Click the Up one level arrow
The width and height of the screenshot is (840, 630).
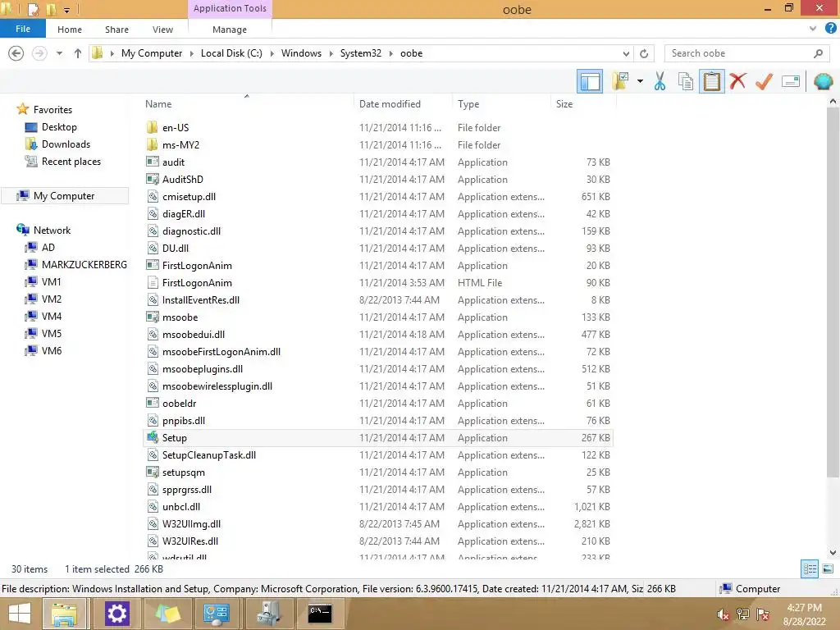click(x=78, y=53)
